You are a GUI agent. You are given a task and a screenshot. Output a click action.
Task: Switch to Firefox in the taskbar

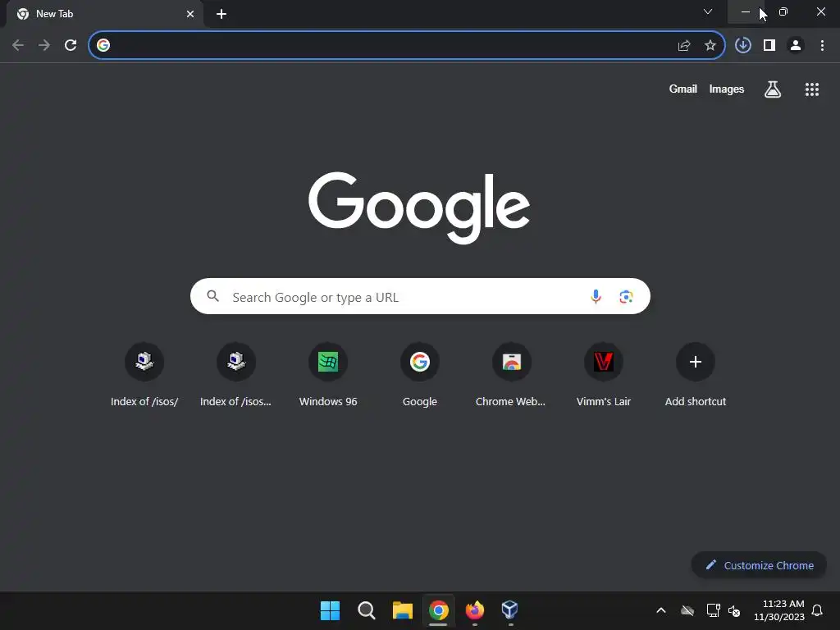pyautogui.click(x=475, y=610)
